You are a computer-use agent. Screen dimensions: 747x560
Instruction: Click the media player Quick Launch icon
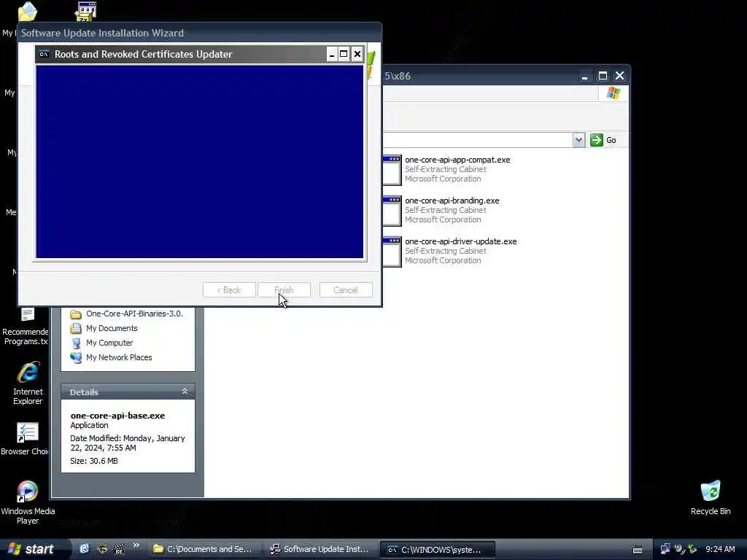click(119, 549)
